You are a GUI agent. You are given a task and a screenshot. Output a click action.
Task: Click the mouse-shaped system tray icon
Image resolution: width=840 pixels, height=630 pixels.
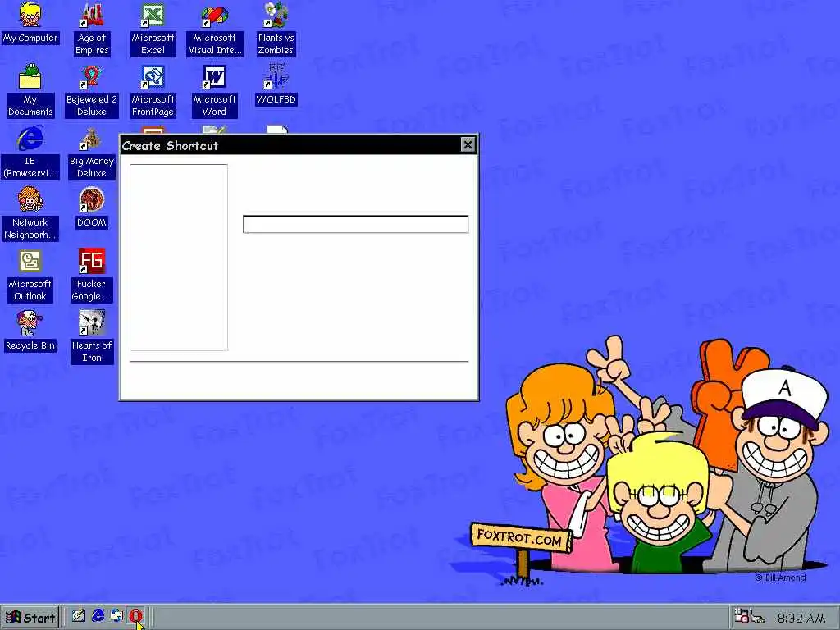757,618
